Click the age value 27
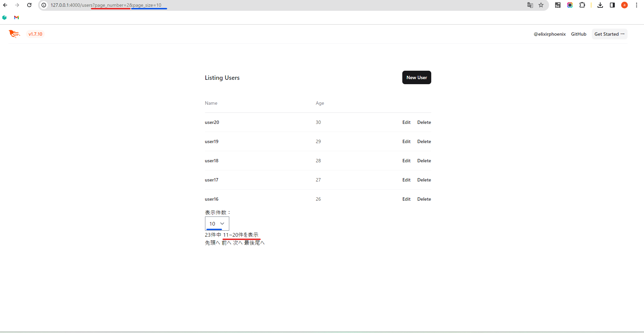This screenshot has width=644, height=333. point(318,180)
